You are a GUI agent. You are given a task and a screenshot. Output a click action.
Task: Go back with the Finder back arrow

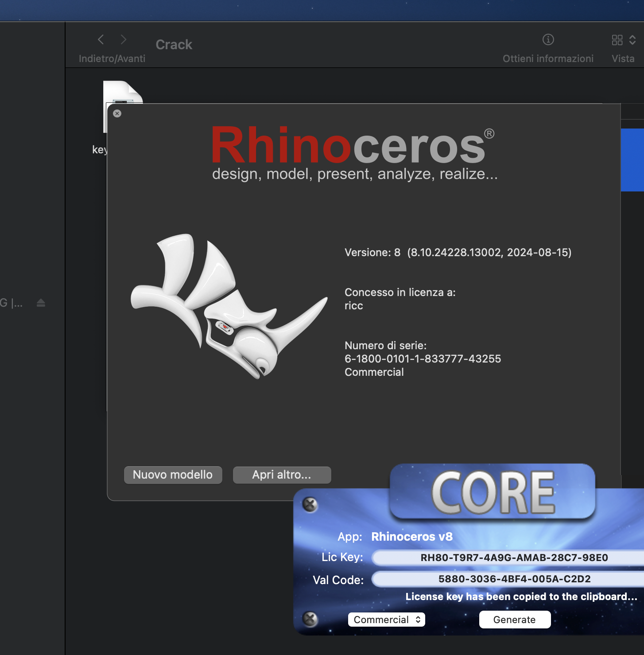coord(101,39)
